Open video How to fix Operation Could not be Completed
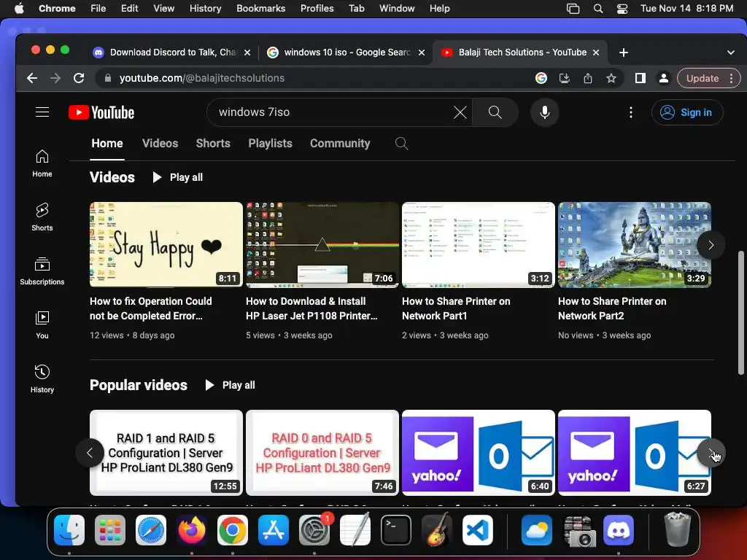This screenshot has height=560, width=747. tap(150, 308)
